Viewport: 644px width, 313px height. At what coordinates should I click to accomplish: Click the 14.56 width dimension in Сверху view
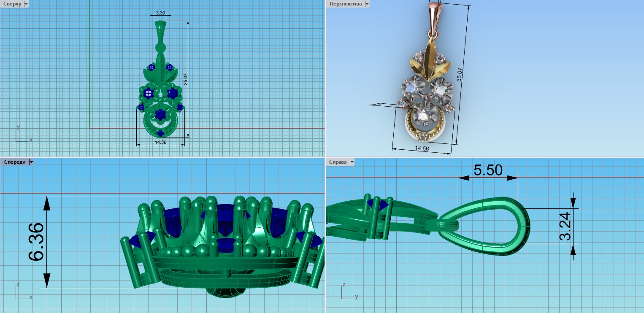click(160, 143)
